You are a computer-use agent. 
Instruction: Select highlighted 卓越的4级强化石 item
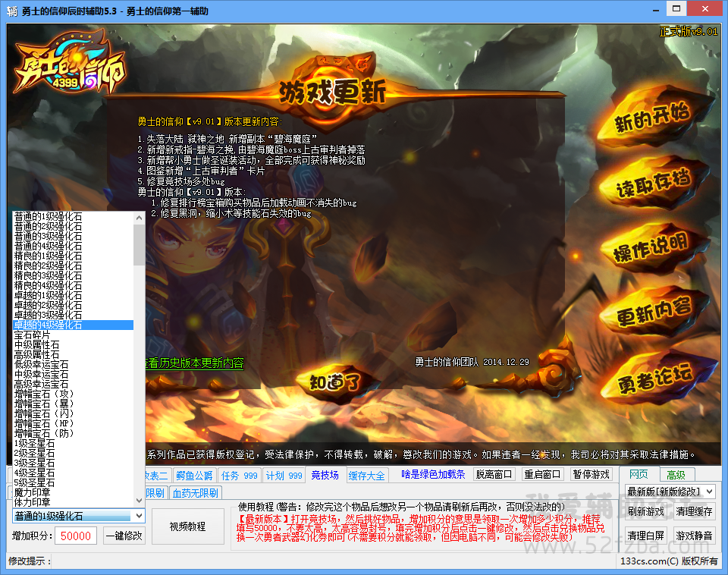(73, 325)
